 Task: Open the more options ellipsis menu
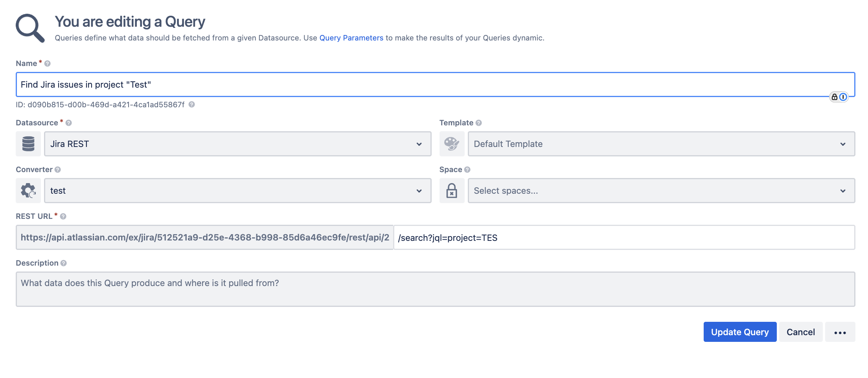pos(840,332)
